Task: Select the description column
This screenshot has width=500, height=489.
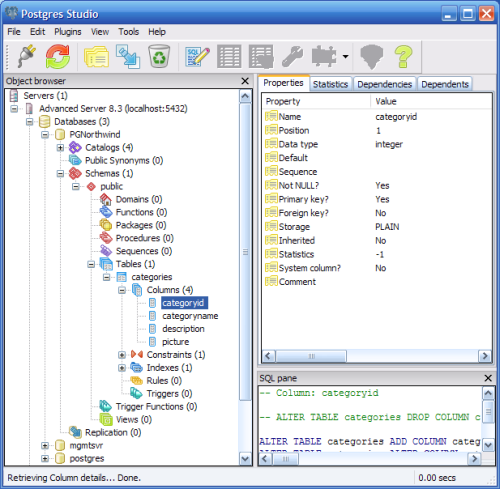Action: pyautogui.click(x=183, y=329)
